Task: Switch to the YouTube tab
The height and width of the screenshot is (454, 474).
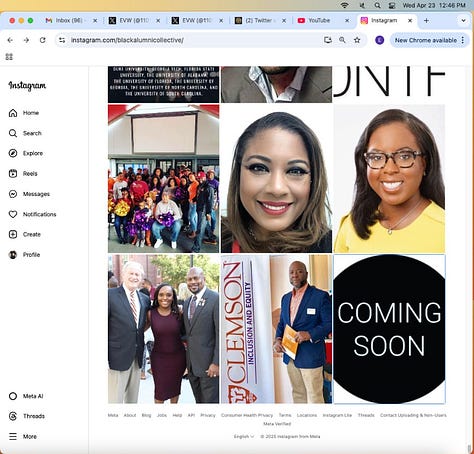Action: pyautogui.click(x=323, y=20)
